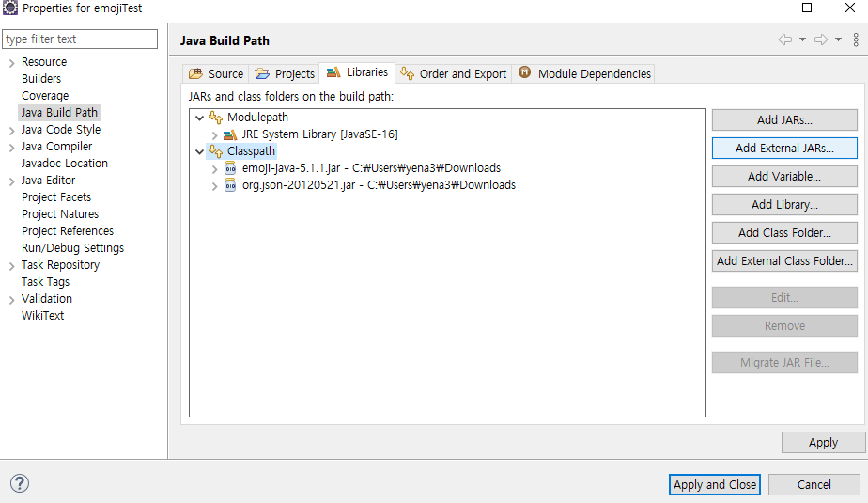This screenshot has height=503, width=868.
Task: Click the forward navigation arrow
Action: click(x=821, y=39)
